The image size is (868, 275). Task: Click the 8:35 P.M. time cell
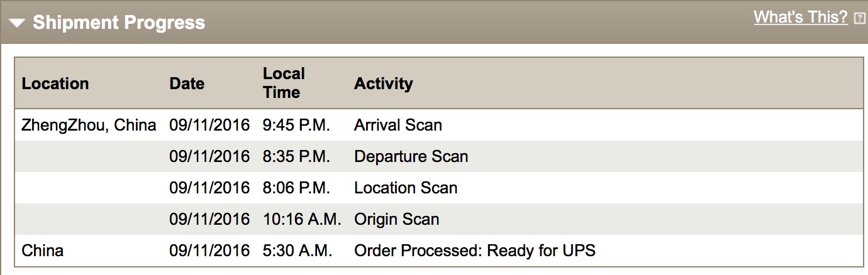(296, 156)
